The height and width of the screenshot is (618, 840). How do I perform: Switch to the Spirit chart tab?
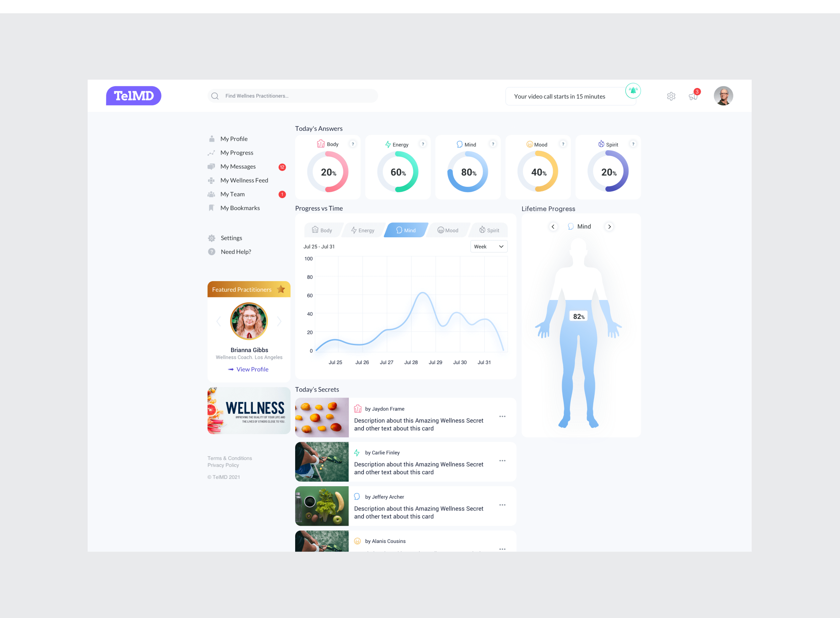[x=489, y=230]
